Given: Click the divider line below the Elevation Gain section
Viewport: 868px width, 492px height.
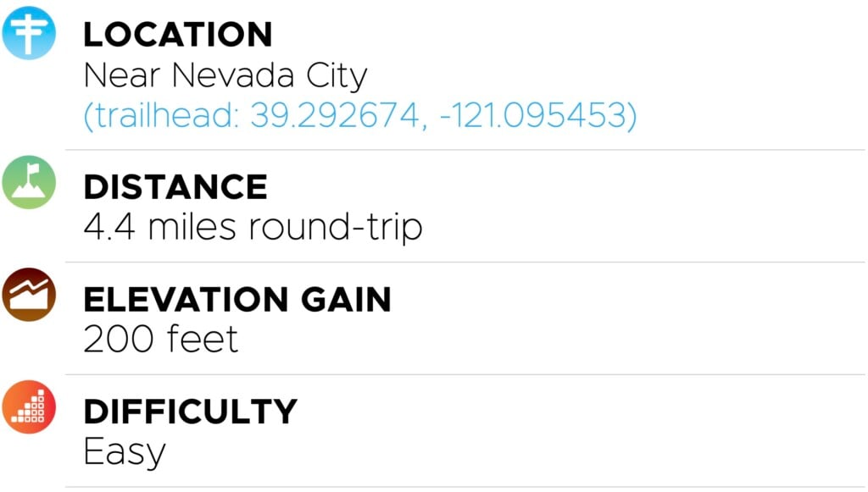Looking at the screenshot, I should click(x=465, y=374).
